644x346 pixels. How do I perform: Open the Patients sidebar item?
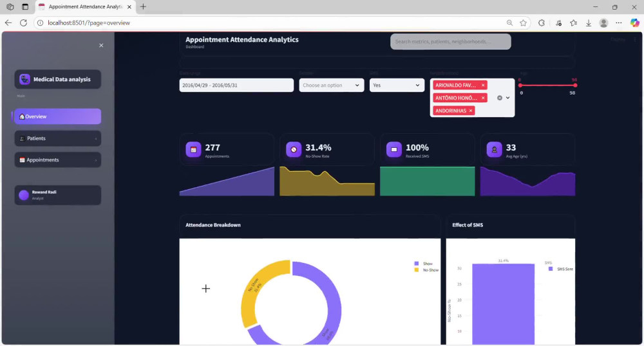(x=57, y=138)
